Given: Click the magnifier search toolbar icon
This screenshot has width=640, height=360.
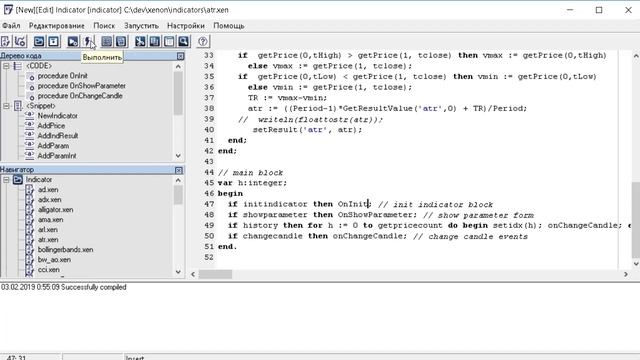Looking at the screenshot, I should (184, 41).
